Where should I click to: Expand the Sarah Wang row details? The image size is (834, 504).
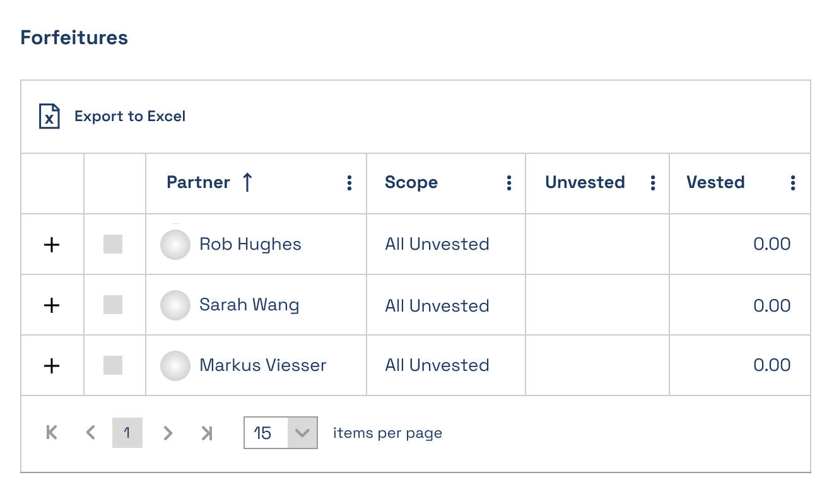coord(52,305)
